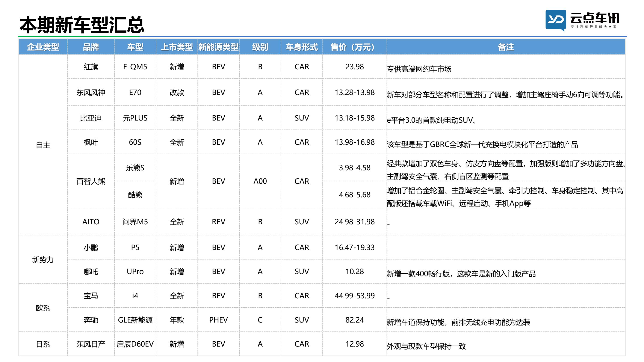Click the price 16.47-19.33

354,247
